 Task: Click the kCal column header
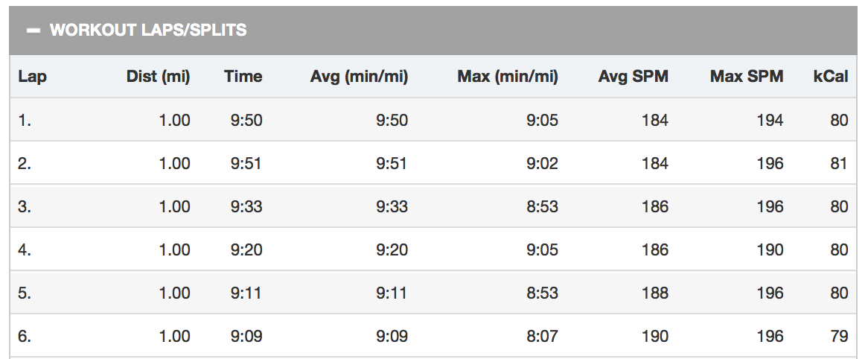(x=830, y=77)
